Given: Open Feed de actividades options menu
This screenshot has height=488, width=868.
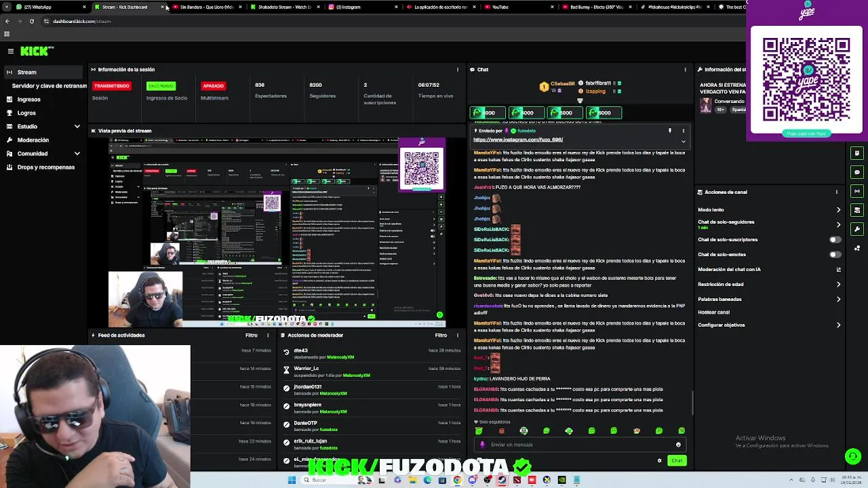Looking at the screenshot, I should tap(268, 335).
